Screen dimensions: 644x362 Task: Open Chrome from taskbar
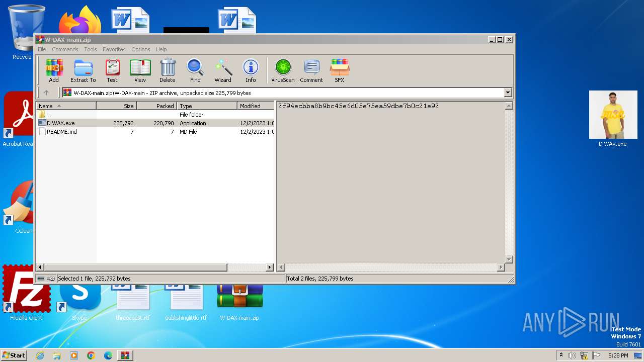(91, 355)
